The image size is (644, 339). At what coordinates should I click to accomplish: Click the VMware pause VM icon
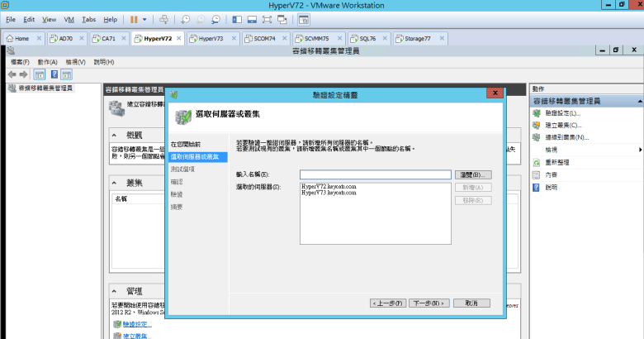point(135,18)
